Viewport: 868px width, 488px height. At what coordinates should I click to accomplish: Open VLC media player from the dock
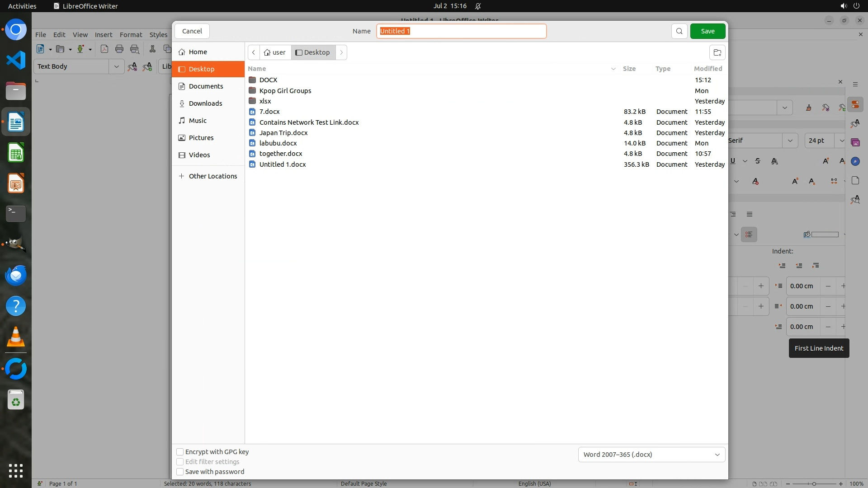coord(16,337)
